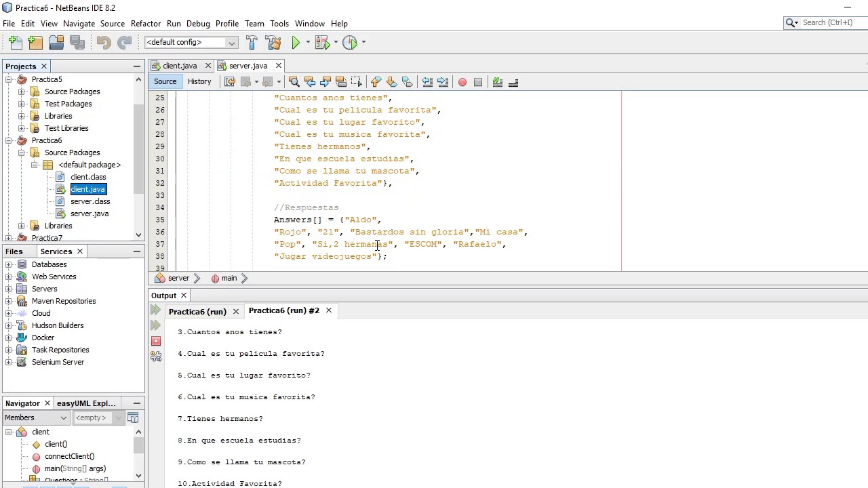The width and height of the screenshot is (868, 488).
Task: Click the New File toolbar icon
Action: point(14,42)
